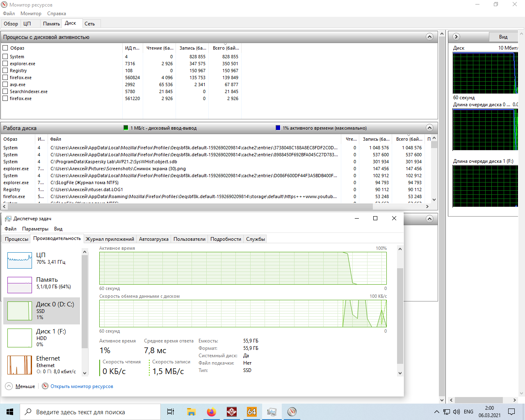Viewport: 525px width, 420px height.
Task: Select Ethernet performance item
Action: pos(41,365)
